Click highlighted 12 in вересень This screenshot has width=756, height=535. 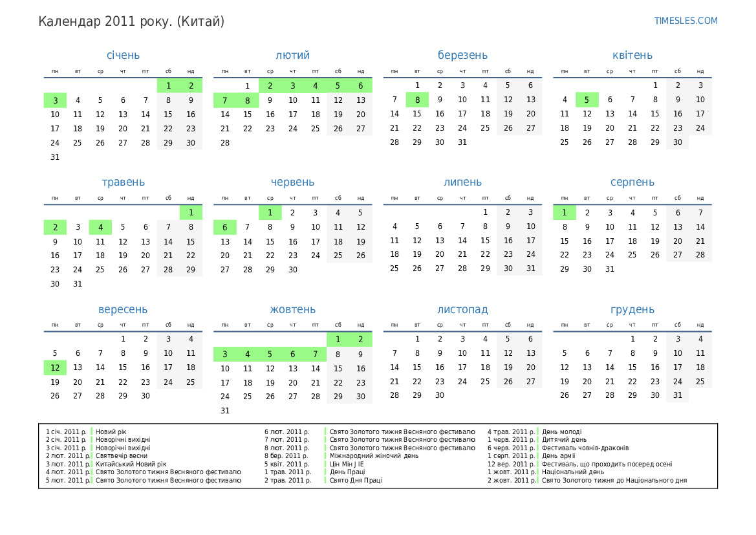(55, 368)
